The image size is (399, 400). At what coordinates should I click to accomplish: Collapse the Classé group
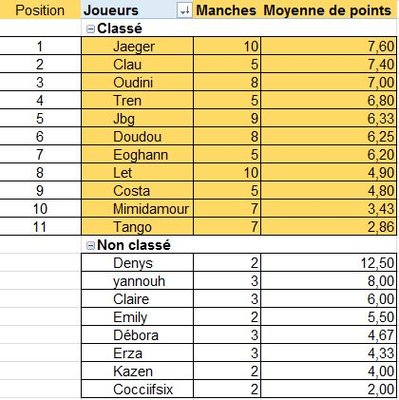click(x=90, y=29)
